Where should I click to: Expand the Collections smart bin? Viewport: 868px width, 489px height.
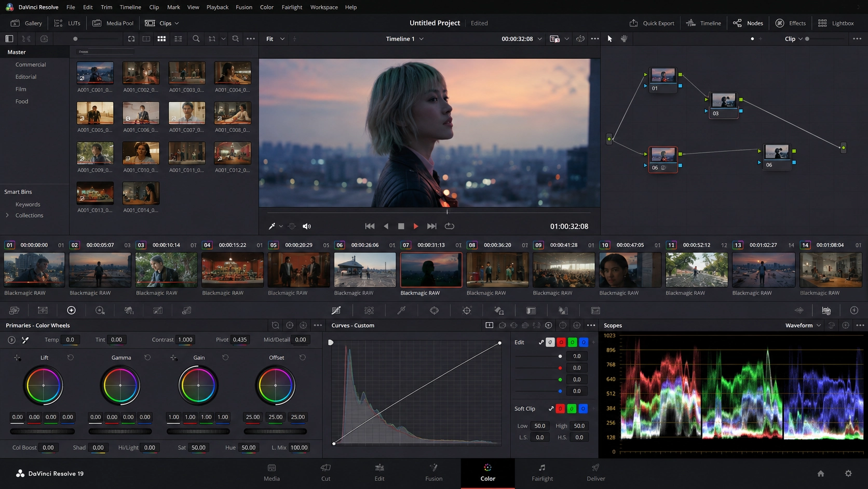click(x=7, y=215)
